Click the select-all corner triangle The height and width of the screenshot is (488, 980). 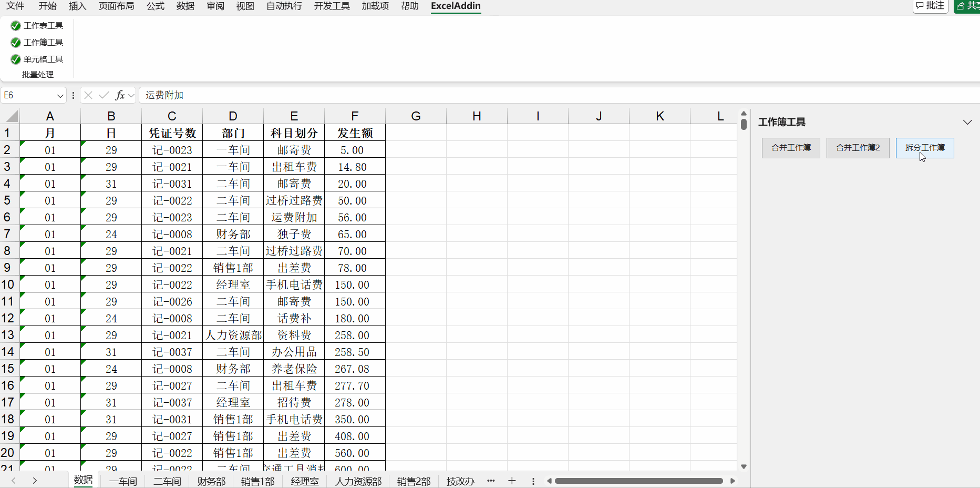[x=11, y=116]
